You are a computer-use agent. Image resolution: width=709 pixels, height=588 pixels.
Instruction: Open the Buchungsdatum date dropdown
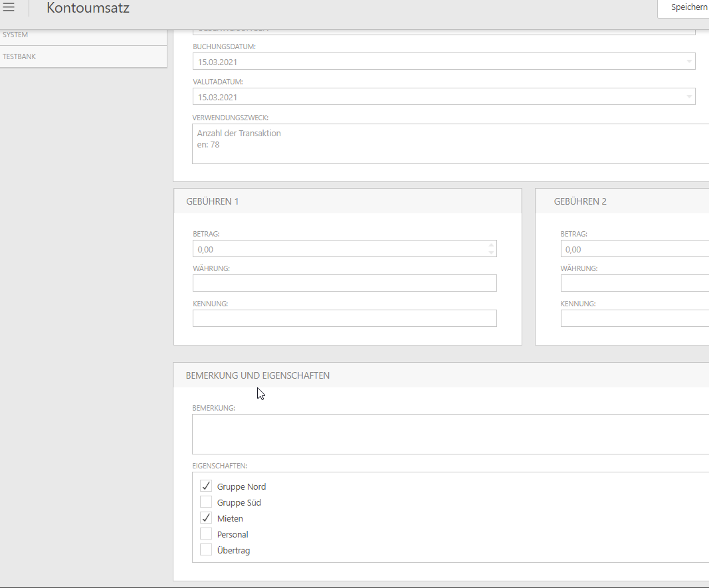[x=688, y=62]
